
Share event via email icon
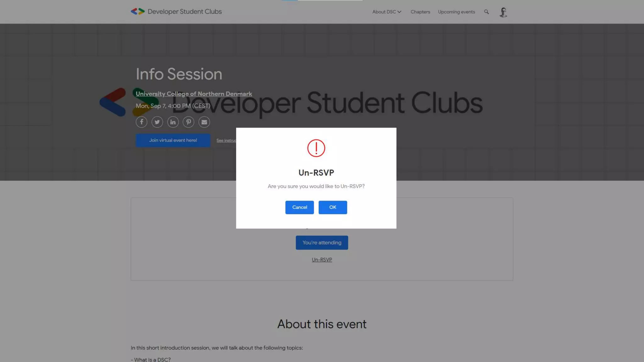coord(204,122)
